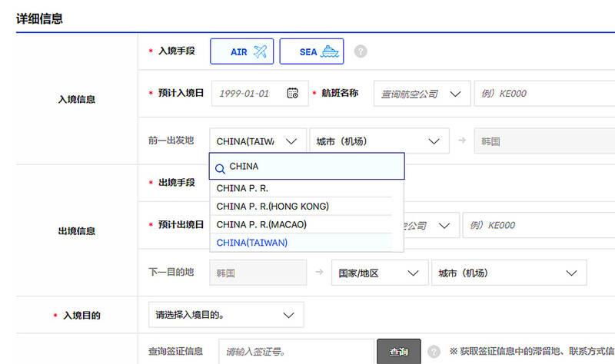Click the search magnifier icon in dropdown
Viewport: 615px width, 364px height.
coord(220,167)
